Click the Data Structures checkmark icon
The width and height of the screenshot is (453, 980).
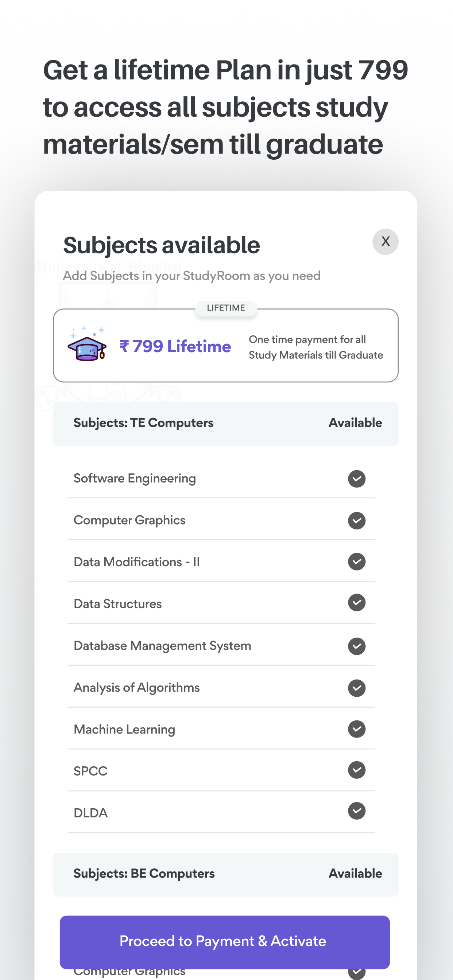coord(357,603)
